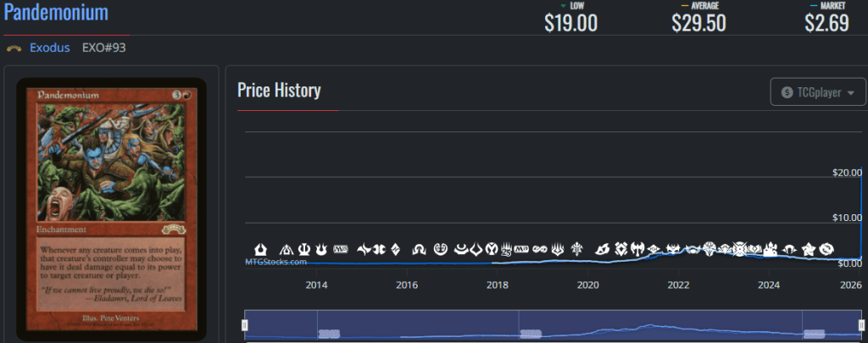Click the Pandemonium card image
Screen dimensions: 868x343
[x=112, y=207]
